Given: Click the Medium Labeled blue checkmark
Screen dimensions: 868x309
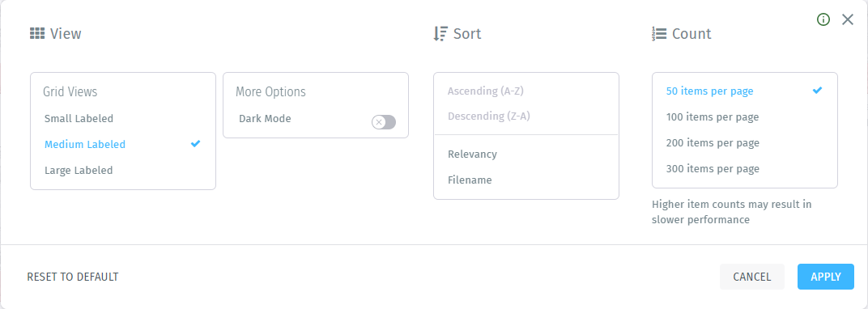Looking at the screenshot, I should (195, 144).
